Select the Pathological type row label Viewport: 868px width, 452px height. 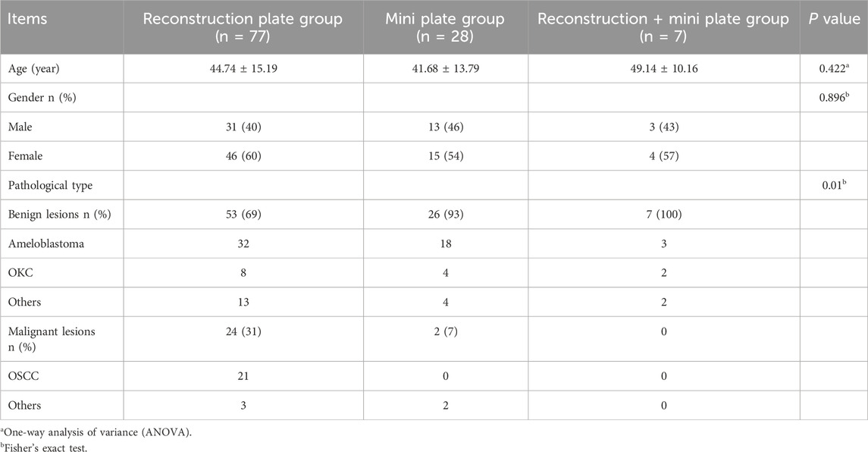(44, 185)
